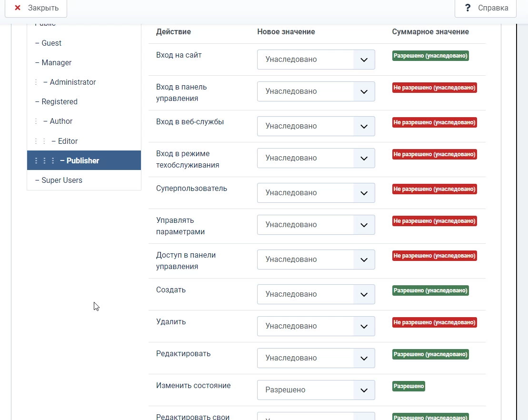This screenshot has height=420, width=528.
Task: Click the Publisher group entry
Action: (84, 160)
